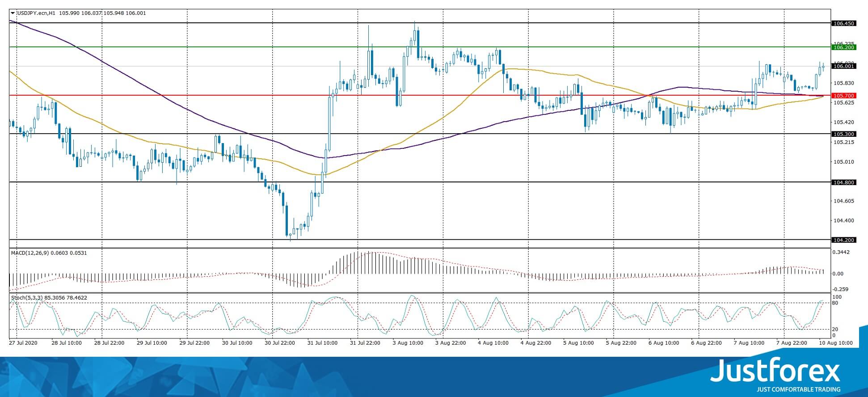Click the 5 Aug 22:00 time label
868x397 pixels.
(622, 343)
